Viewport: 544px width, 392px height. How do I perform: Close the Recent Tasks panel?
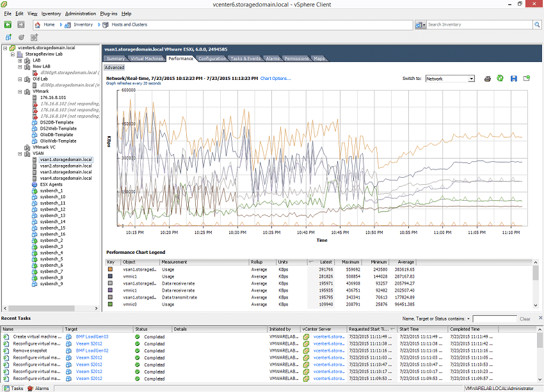540,318
